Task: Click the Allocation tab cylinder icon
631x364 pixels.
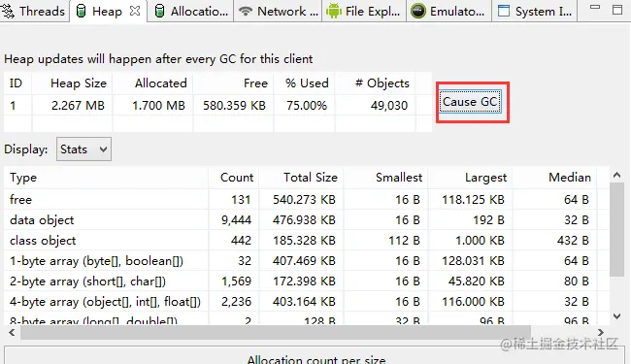Action: (159, 12)
